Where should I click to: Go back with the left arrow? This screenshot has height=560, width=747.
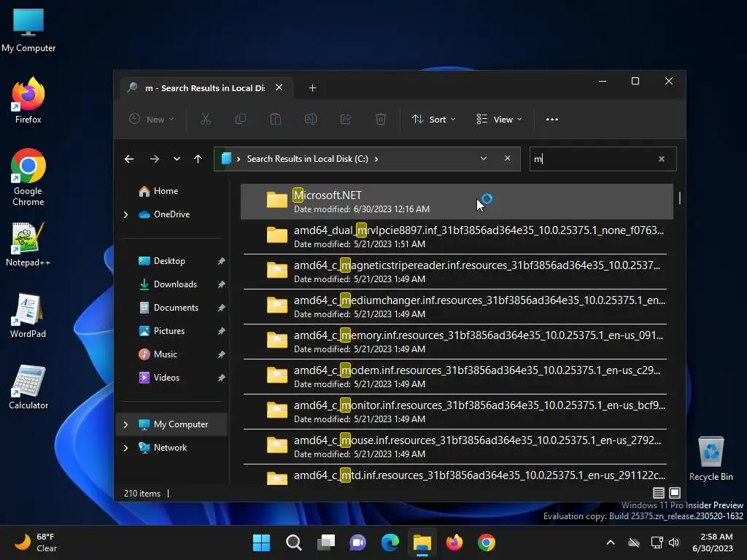pyautogui.click(x=129, y=159)
